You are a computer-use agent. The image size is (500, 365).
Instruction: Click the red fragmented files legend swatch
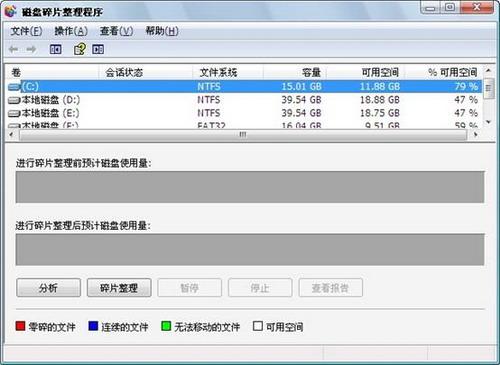(20, 326)
